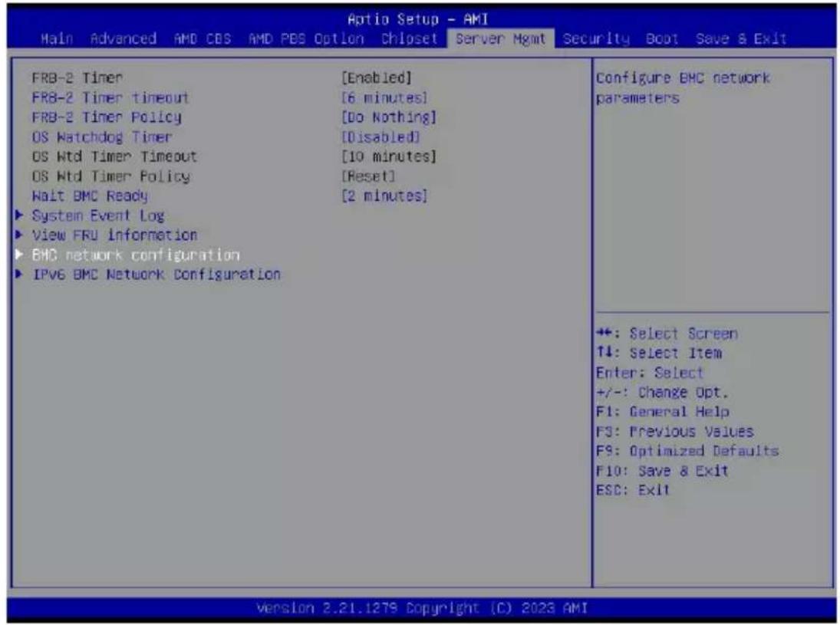Click the ESC: Exit hint

633,490
